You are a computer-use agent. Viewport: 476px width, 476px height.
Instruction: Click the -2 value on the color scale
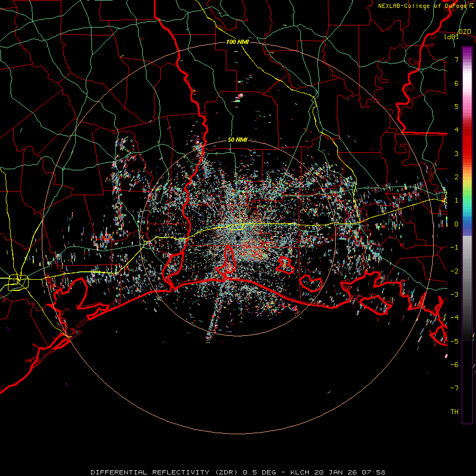pos(454,271)
